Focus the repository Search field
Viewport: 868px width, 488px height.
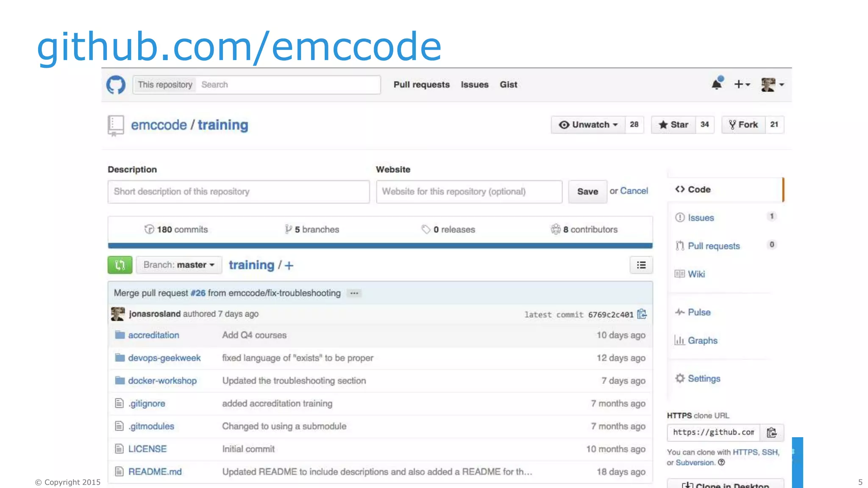pyautogui.click(x=288, y=85)
